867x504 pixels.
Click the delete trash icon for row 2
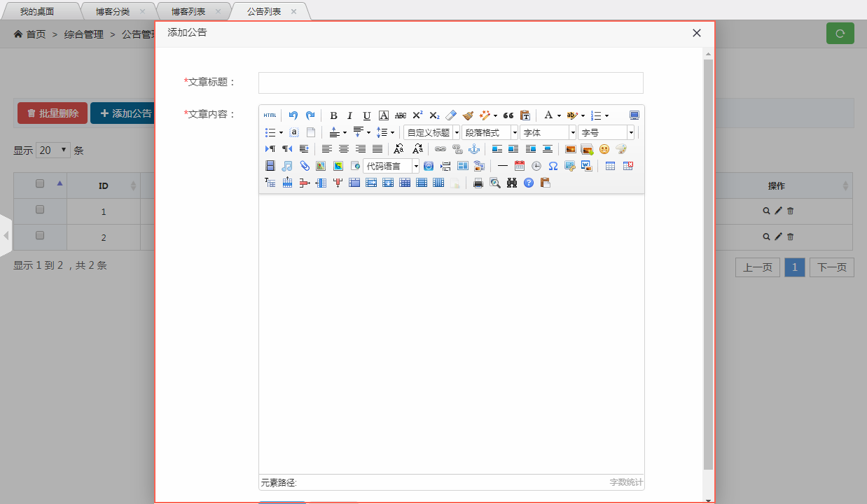pyautogui.click(x=790, y=237)
